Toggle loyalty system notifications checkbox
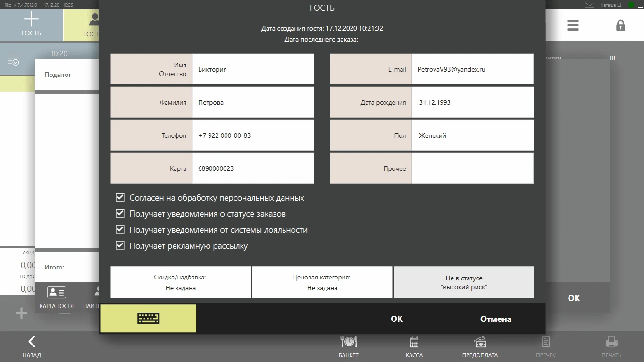The width and height of the screenshot is (644, 362). (x=120, y=230)
